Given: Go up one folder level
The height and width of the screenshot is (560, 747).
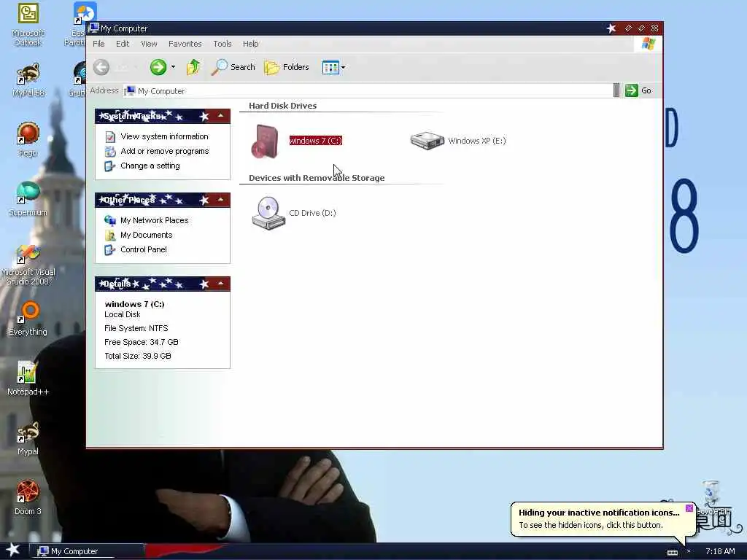Looking at the screenshot, I should pos(193,67).
